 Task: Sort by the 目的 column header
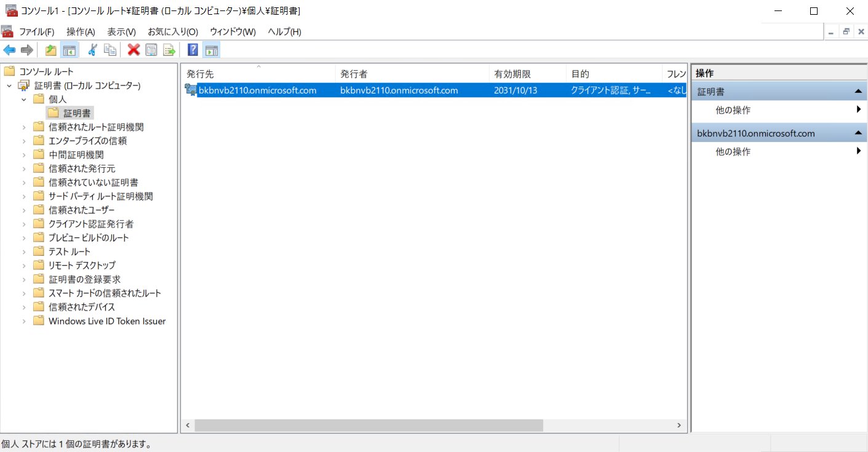tap(614, 74)
